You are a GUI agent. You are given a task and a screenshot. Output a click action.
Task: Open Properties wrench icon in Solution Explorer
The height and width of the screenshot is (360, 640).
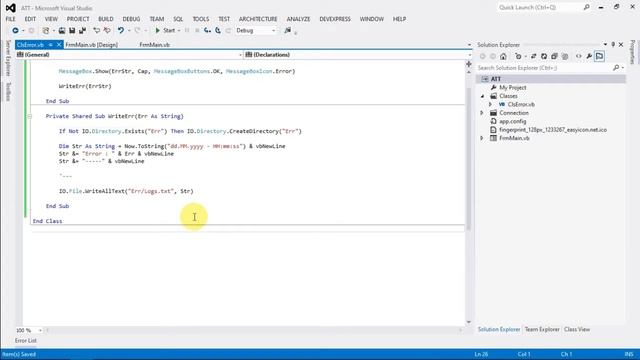(589, 56)
